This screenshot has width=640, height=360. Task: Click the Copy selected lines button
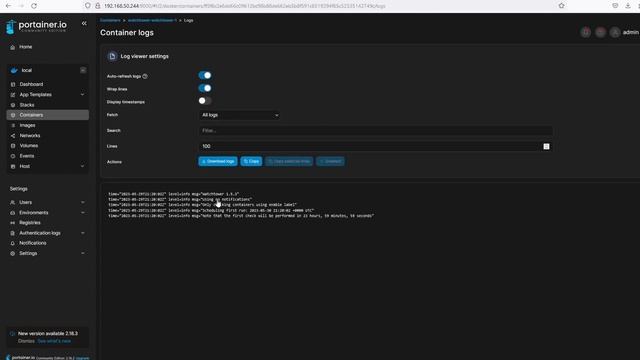click(289, 162)
